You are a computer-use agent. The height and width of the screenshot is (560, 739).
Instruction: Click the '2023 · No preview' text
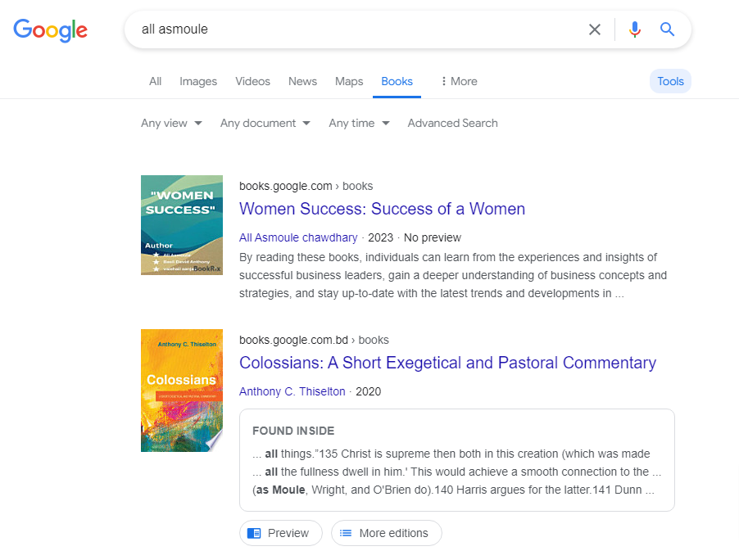[x=415, y=237]
